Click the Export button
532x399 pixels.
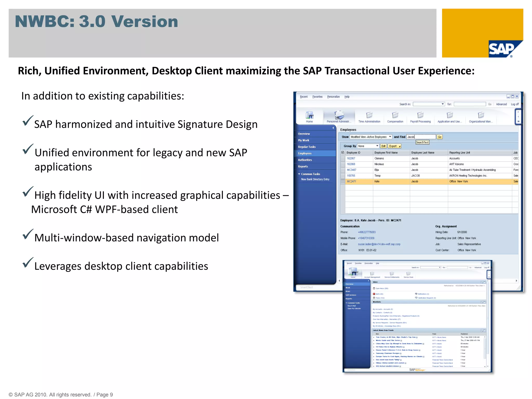coord(394,146)
